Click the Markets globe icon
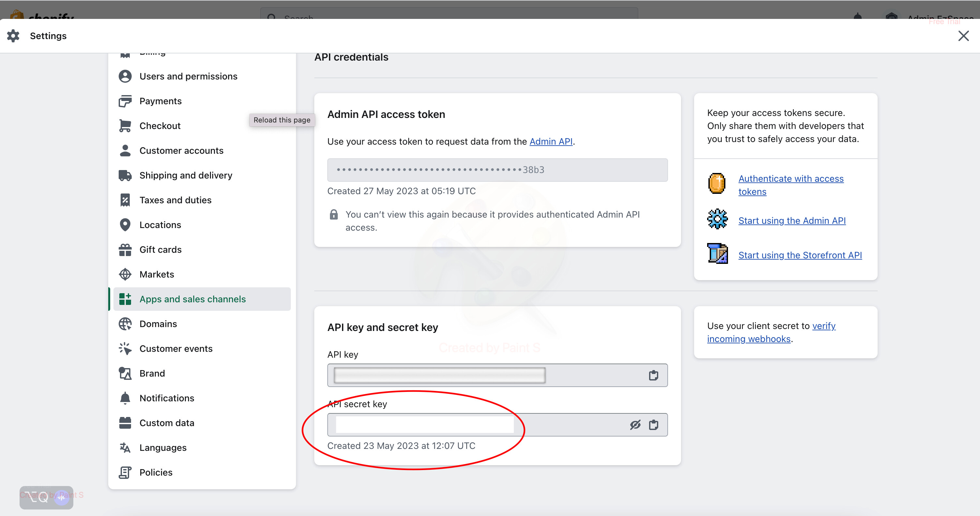Image resolution: width=980 pixels, height=516 pixels. 125,275
